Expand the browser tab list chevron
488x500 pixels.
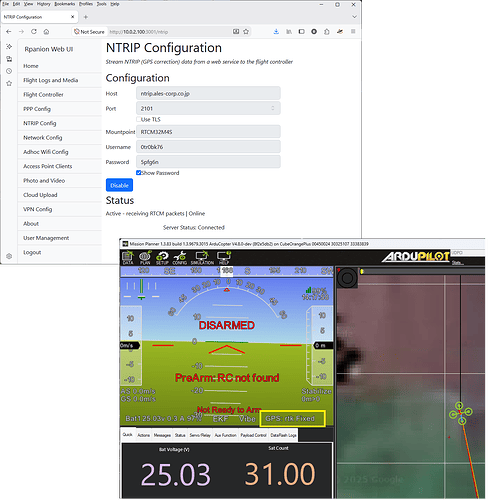point(354,17)
